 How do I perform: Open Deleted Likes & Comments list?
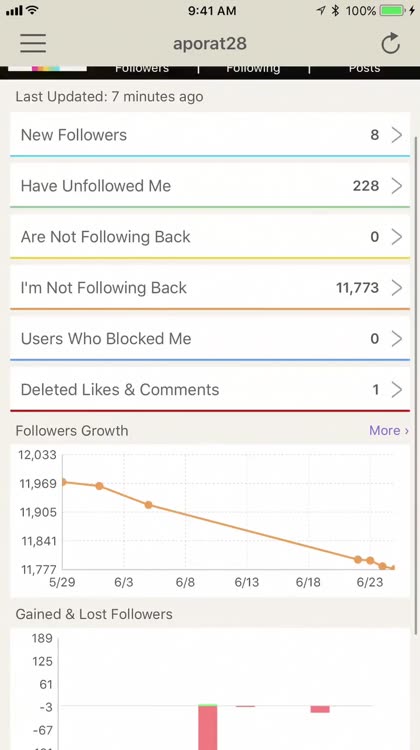point(210,389)
